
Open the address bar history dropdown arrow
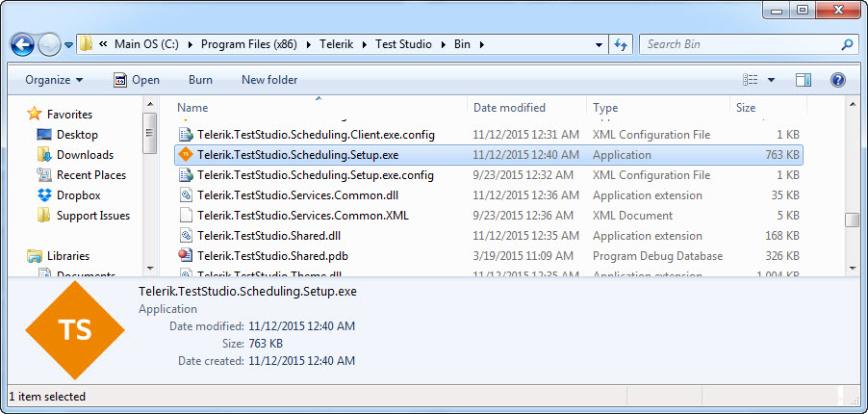(x=599, y=44)
